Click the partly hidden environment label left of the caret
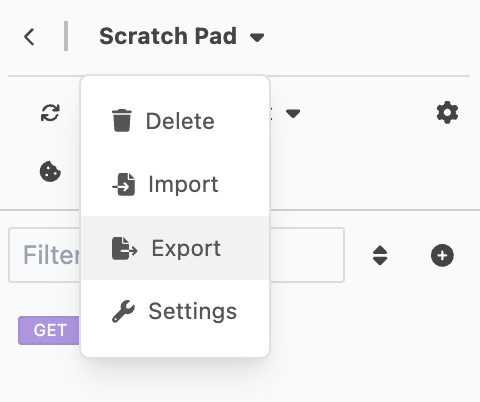Viewport: 480px width, 402px height. (x=271, y=113)
